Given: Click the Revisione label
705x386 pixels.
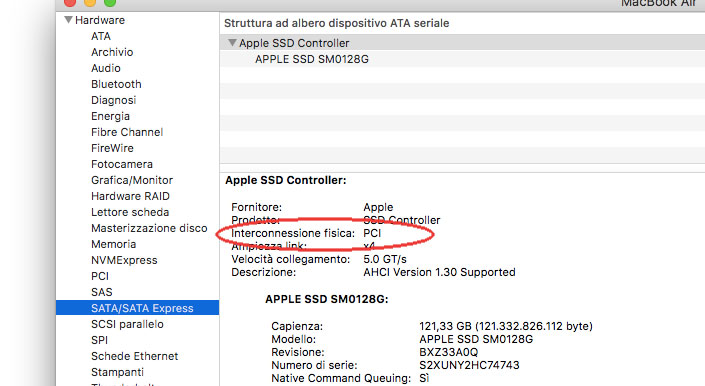Looking at the screenshot, I should [x=297, y=352].
